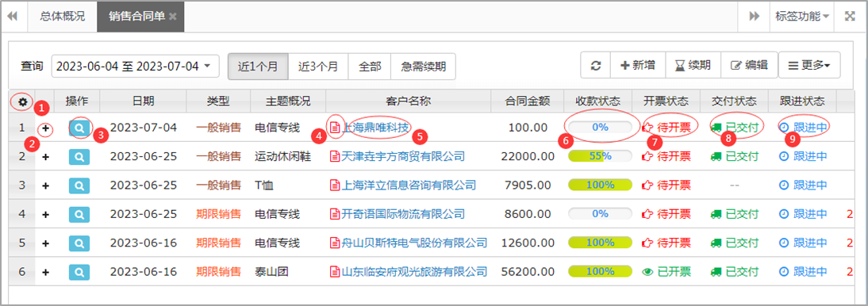Viewport: 868px width, 306px height.
Task: Open customer link 舟山贝斯特电气股份有限公司
Action: (415, 243)
